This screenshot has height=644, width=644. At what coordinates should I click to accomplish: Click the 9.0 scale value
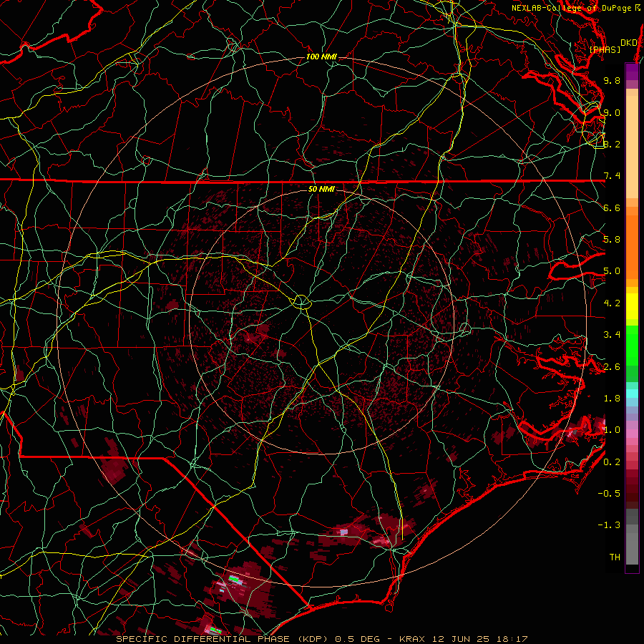612,112
